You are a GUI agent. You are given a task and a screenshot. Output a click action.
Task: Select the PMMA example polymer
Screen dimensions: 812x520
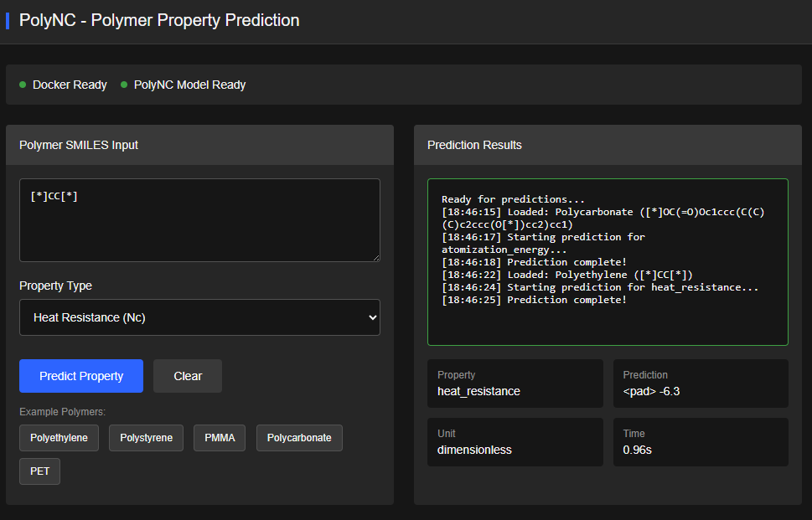click(220, 438)
